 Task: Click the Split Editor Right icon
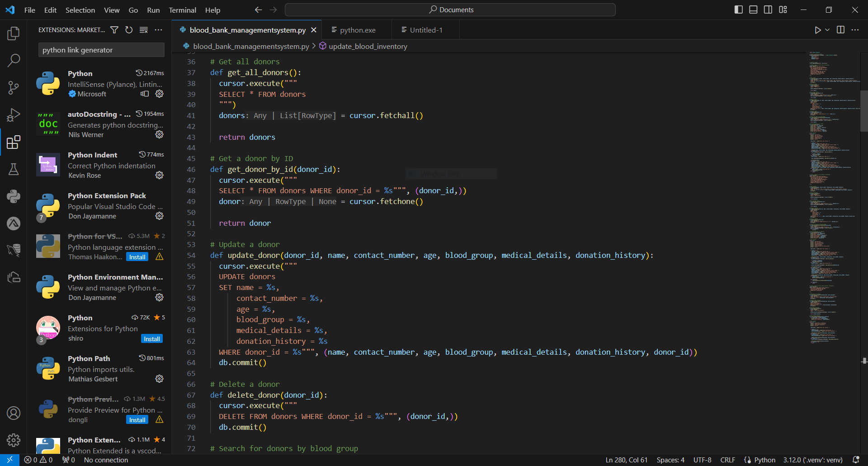[840, 30]
